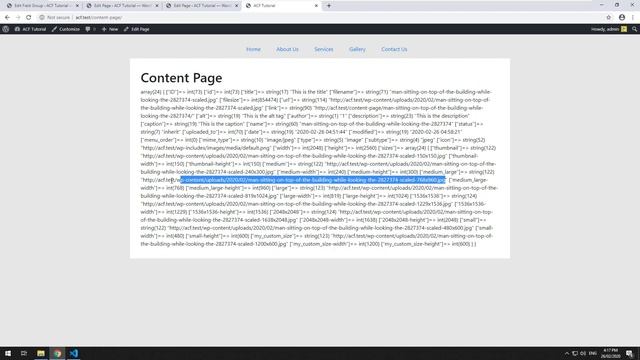Screen dimensions: 640x360
Task: Open the comments bubble in the admin bar
Action: [90, 29]
